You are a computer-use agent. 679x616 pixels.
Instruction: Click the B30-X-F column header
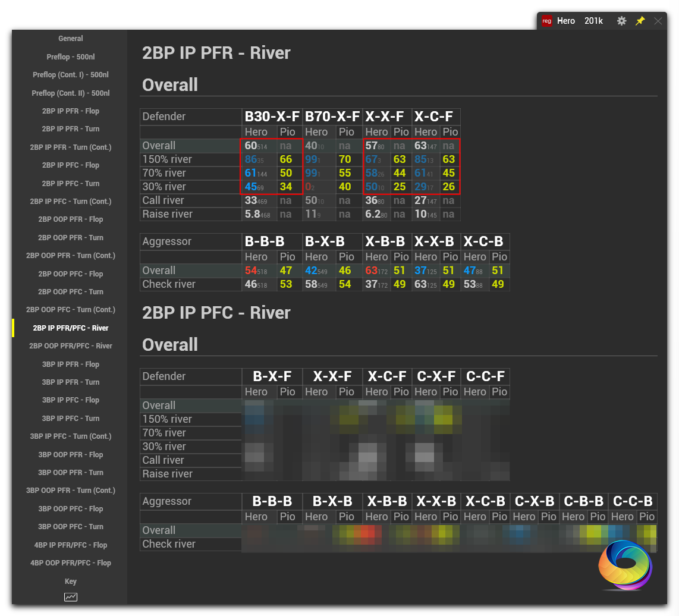(x=272, y=117)
